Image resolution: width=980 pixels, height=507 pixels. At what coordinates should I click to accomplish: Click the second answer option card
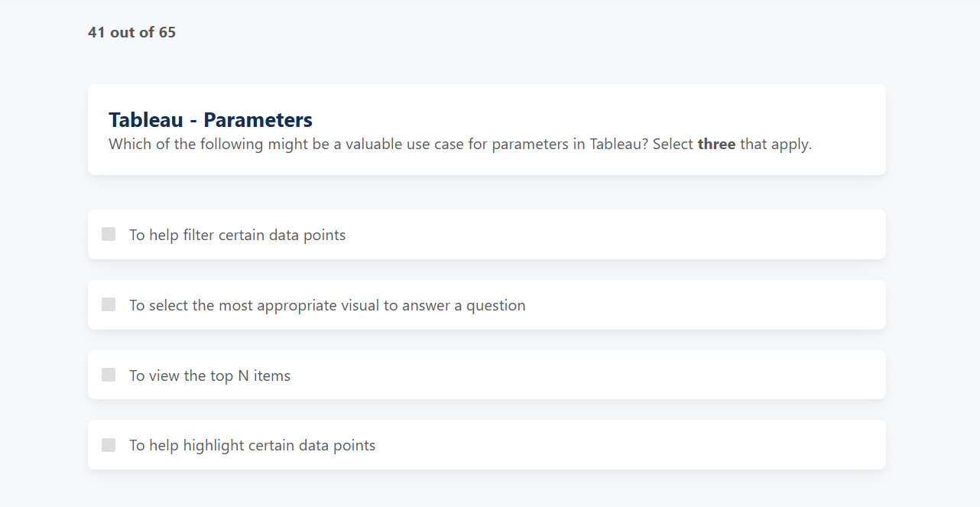pyautogui.click(x=486, y=304)
